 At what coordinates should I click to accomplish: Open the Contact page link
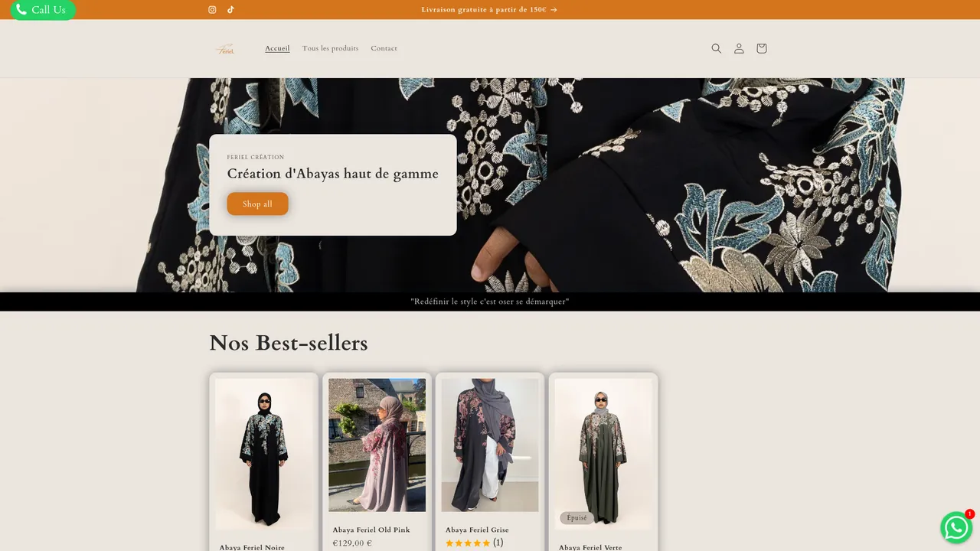[x=384, y=48]
